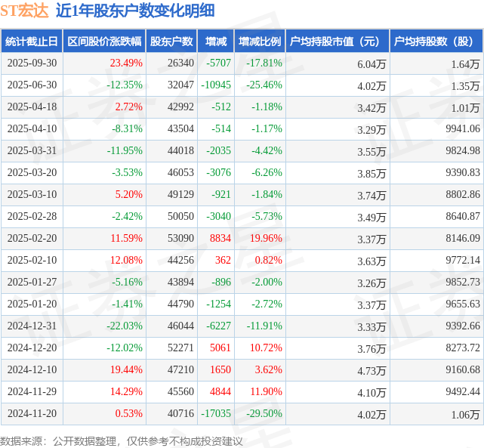The height and width of the screenshot is (448, 484).
Task: Click the 数据来源 footnote text
Action: [122, 441]
